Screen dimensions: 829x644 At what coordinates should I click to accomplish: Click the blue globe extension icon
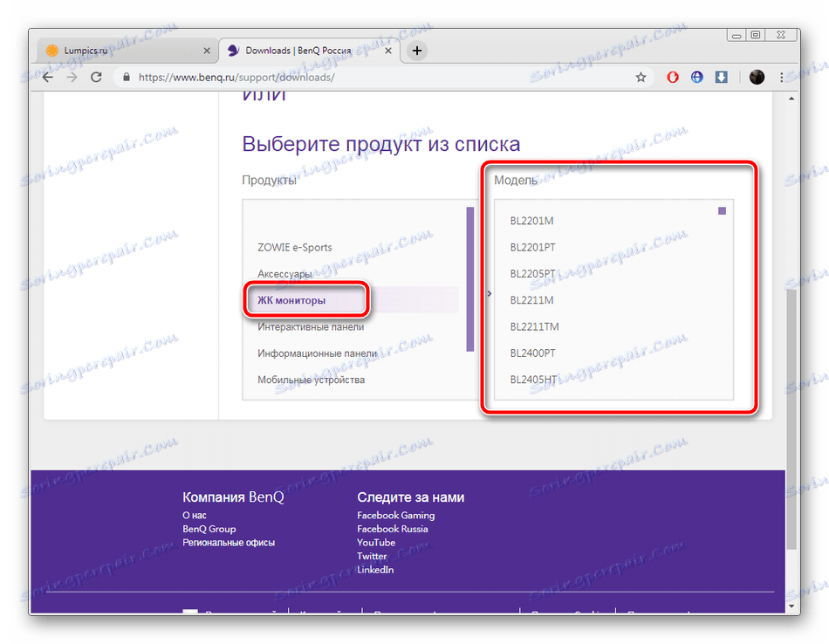coord(696,77)
